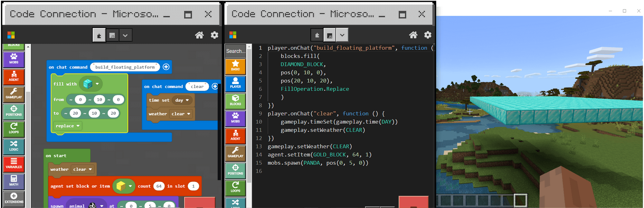Screen dimensions: 644x208
Task: Click the Home icon in right window
Action: click(x=413, y=35)
